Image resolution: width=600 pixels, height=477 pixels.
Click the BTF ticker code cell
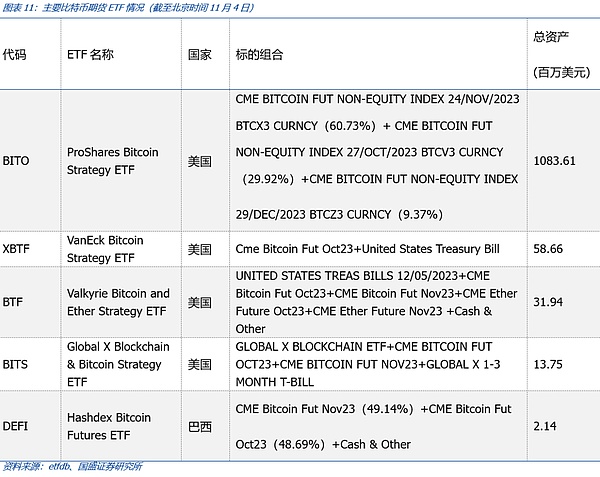tap(13, 301)
